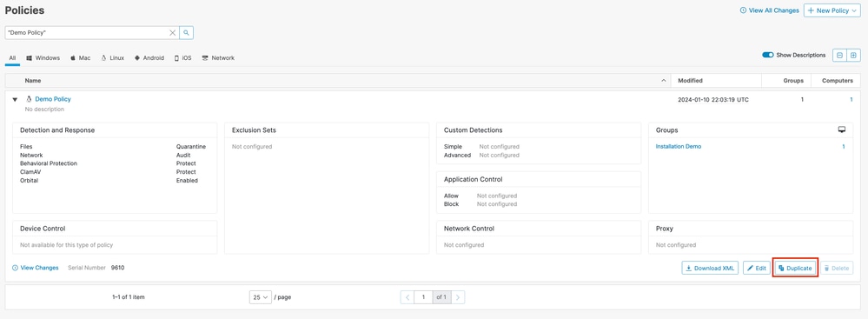Screen dimensions: 868x319
Task: Click the Exclusion Sets panel title
Action: coord(254,130)
